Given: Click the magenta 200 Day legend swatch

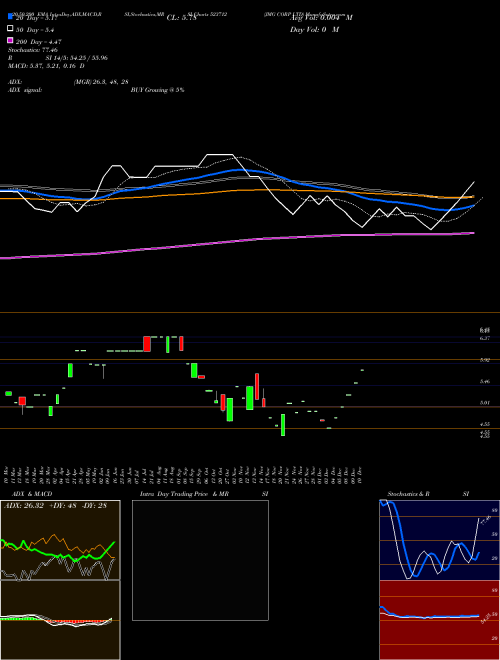Looking at the screenshot, I should (11, 40).
